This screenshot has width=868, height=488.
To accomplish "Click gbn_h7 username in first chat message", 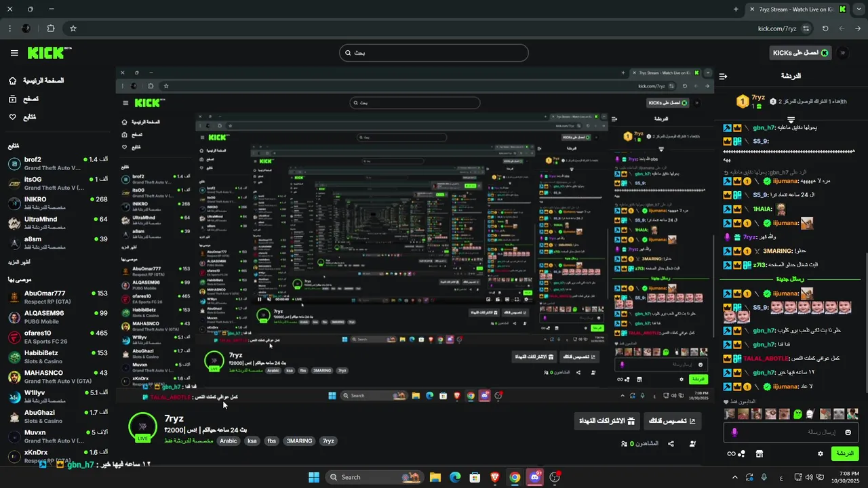I will click(764, 127).
